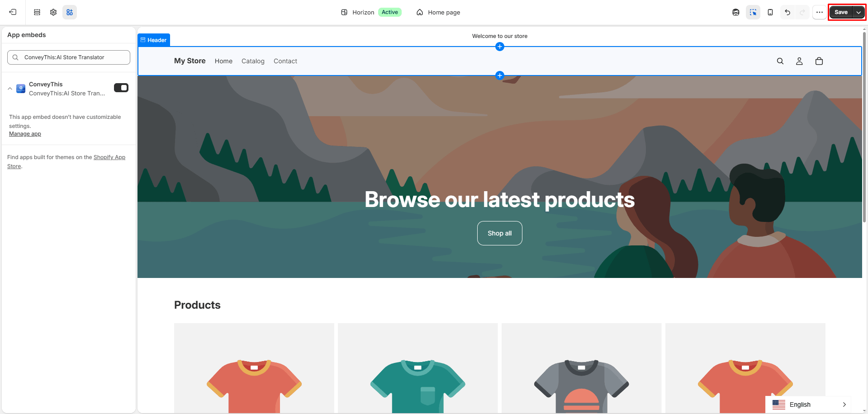Viewport: 868px width, 414px height.
Task: Open the three-dots more actions menu
Action: [x=820, y=12]
